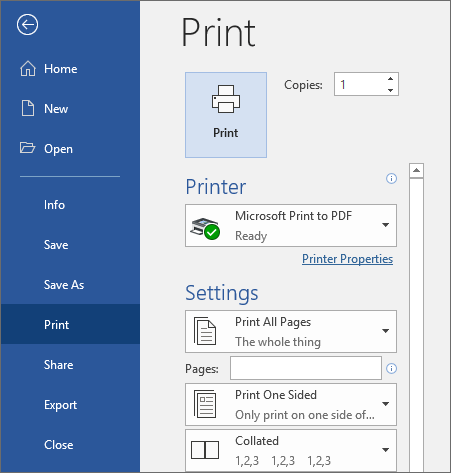Click the info icon beside Pages field

pos(391,368)
